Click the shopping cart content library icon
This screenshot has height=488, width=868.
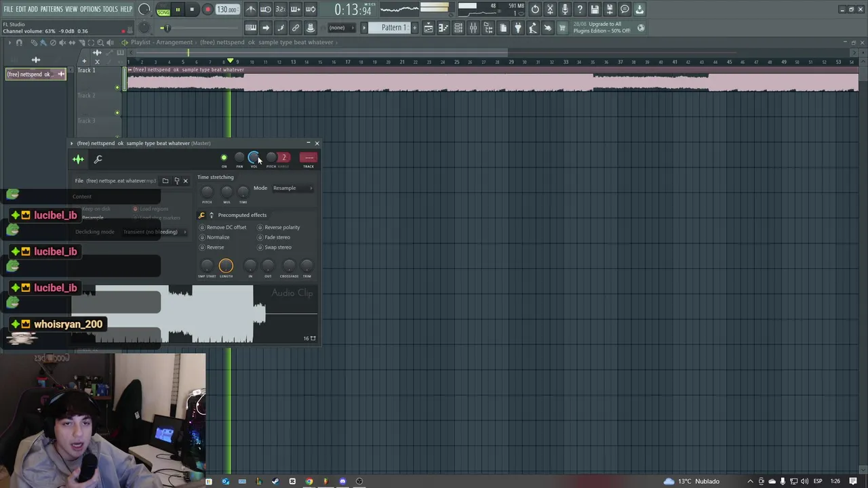pyautogui.click(x=562, y=28)
